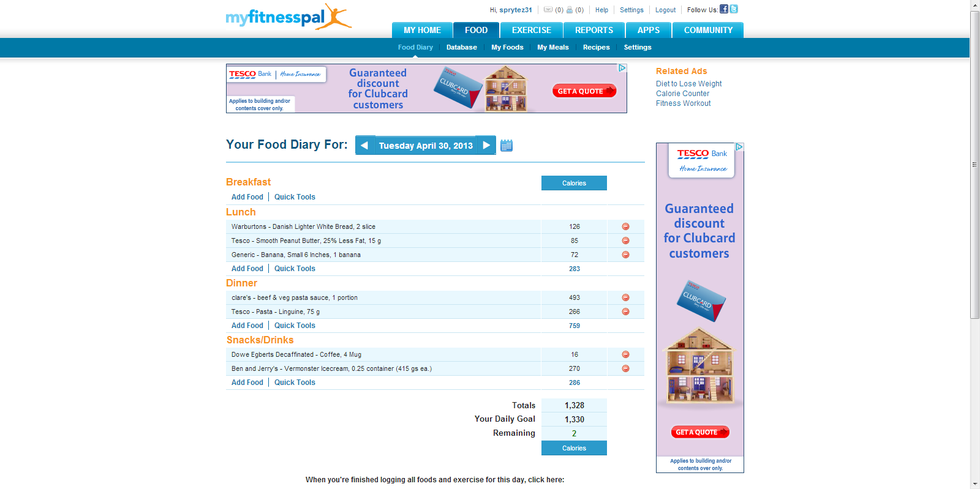Open the REPORTS tab
This screenshot has height=489, width=980.
click(594, 30)
